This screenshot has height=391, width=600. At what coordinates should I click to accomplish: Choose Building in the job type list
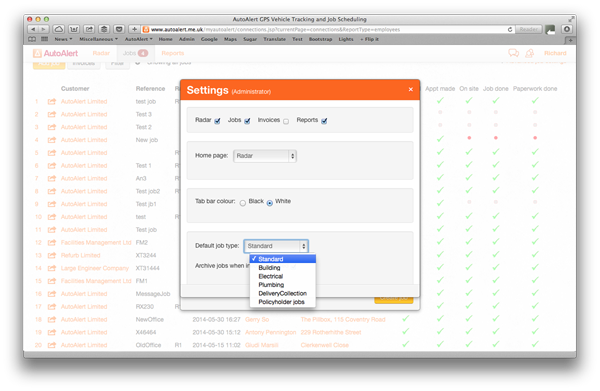click(x=283, y=268)
